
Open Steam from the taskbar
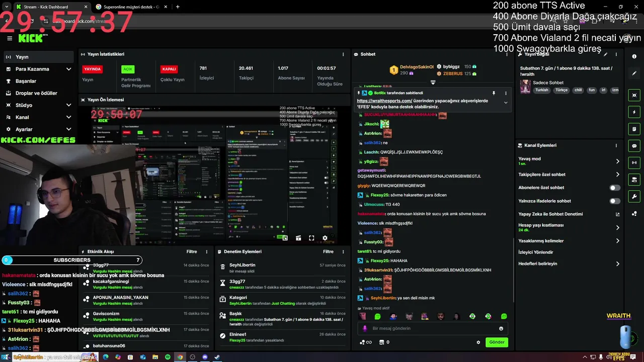coord(217,357)
